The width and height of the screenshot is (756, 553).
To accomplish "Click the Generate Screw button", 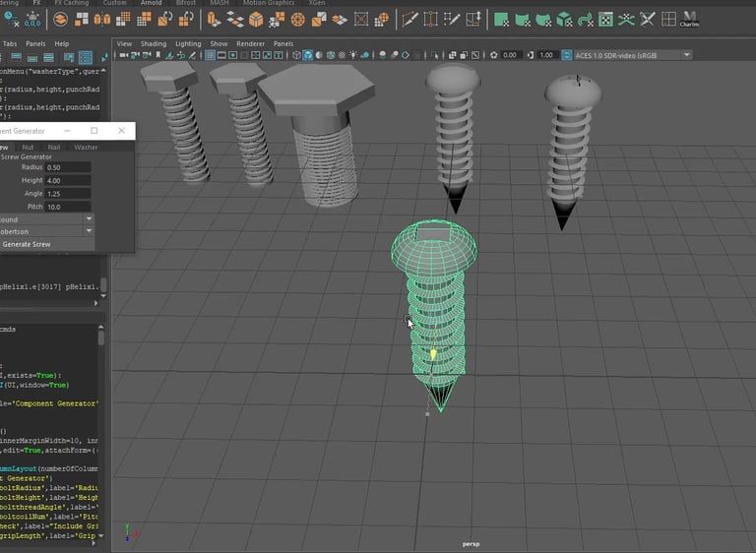I will point(47,244).
